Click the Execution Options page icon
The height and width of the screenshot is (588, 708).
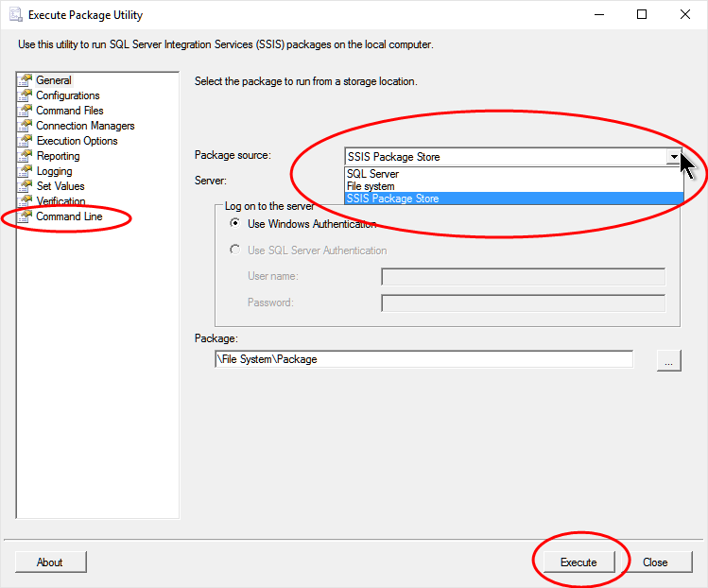(x=26, y=141)
